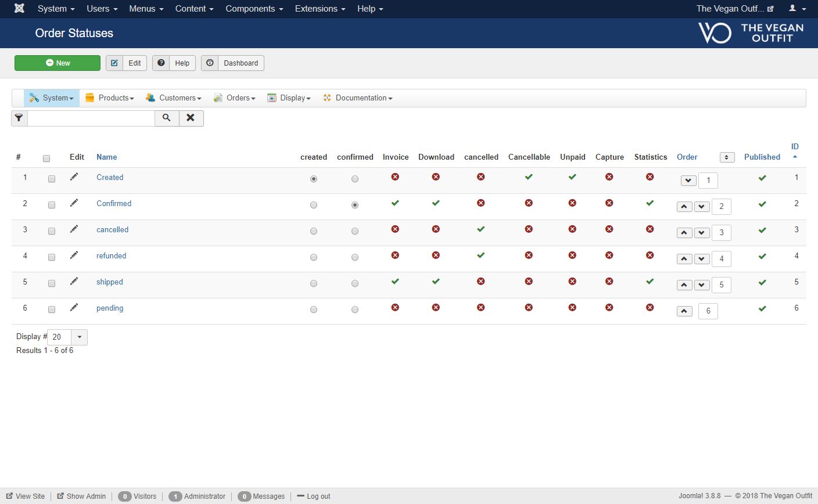818x504 pixels.
Task: Toggle Statistics green check for shipped row
Action: [x=650, y=282]
